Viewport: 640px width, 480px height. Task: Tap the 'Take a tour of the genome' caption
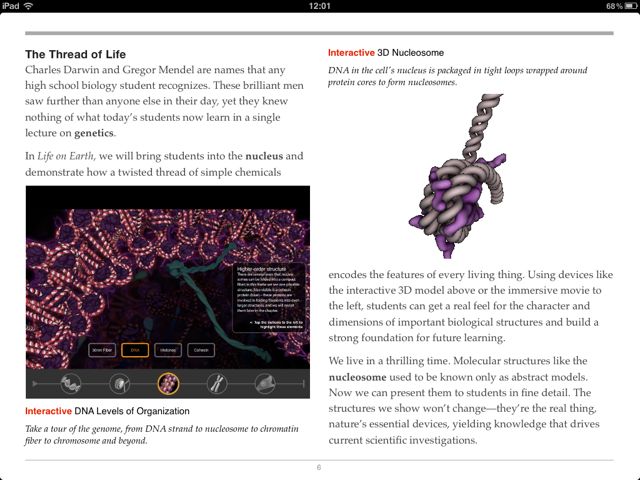pos(162,435)
